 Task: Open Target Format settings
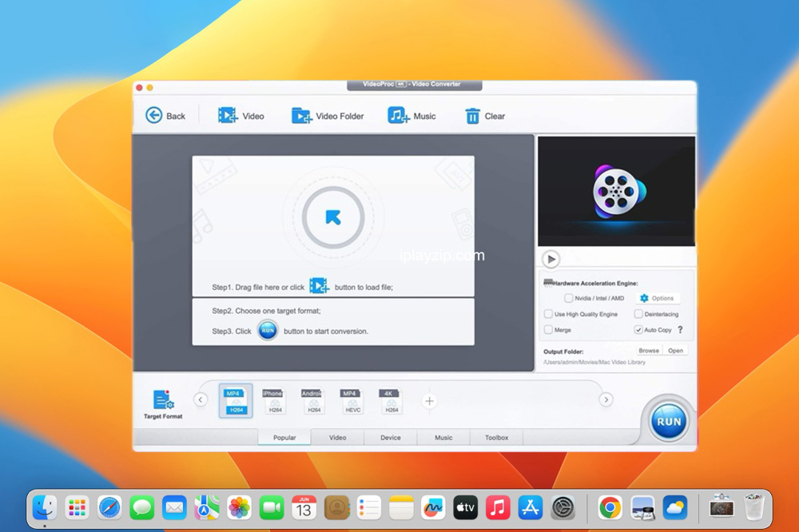pos(163,404)
